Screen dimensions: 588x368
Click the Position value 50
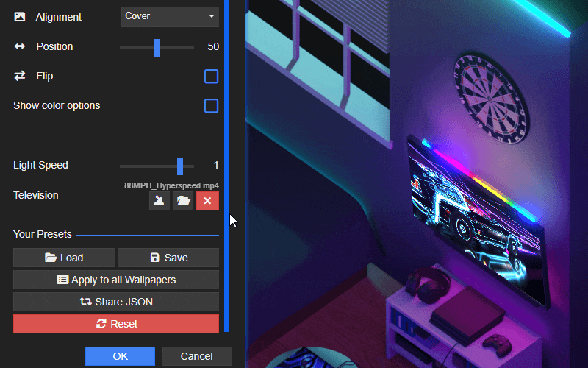click(x=213, y=46)
